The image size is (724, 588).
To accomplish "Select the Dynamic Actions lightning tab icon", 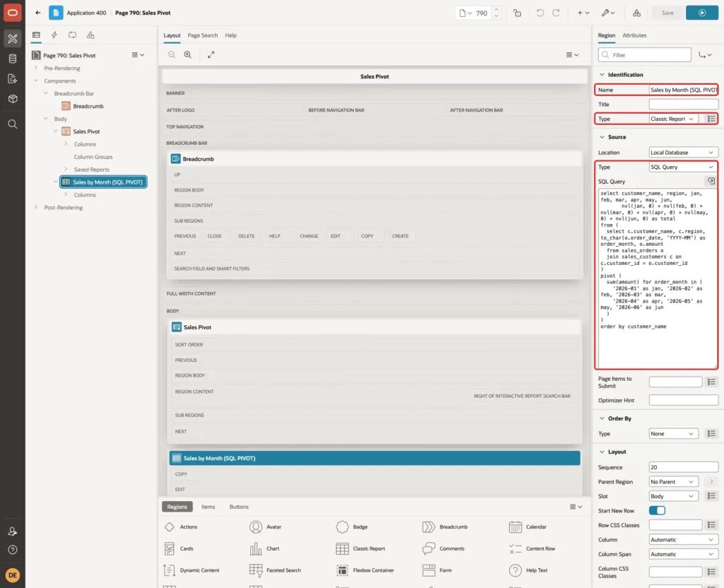I will (54, 35).
